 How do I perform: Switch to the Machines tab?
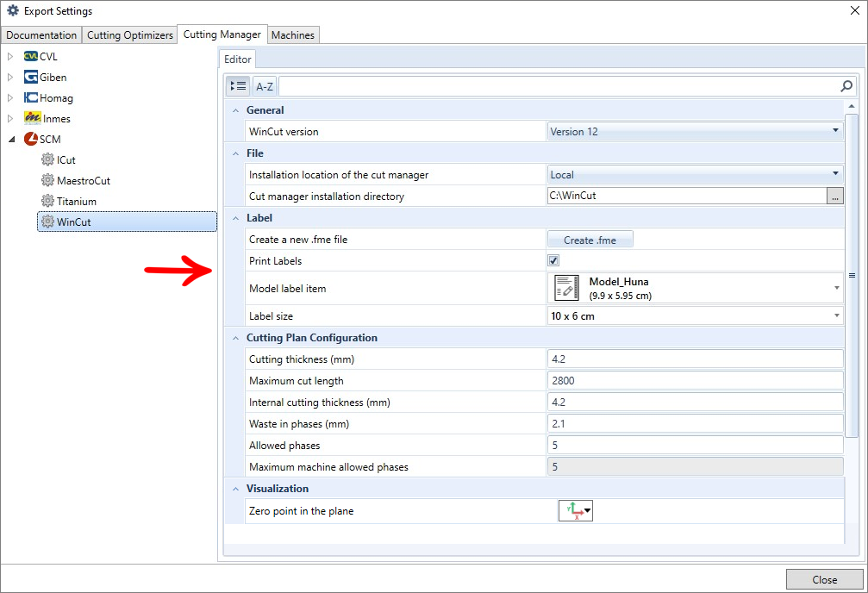click(x=293, y=34)
